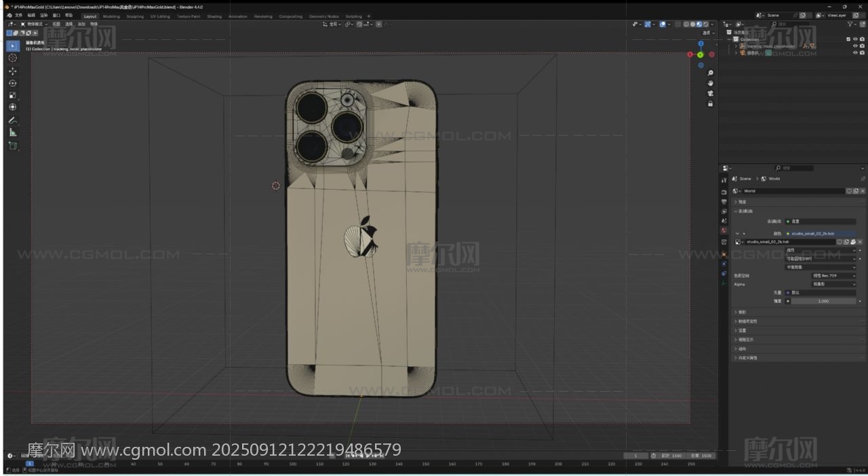Open the 文件 menu
The image size is (868, 476).
pyautogui.click(x=19, y=16)
